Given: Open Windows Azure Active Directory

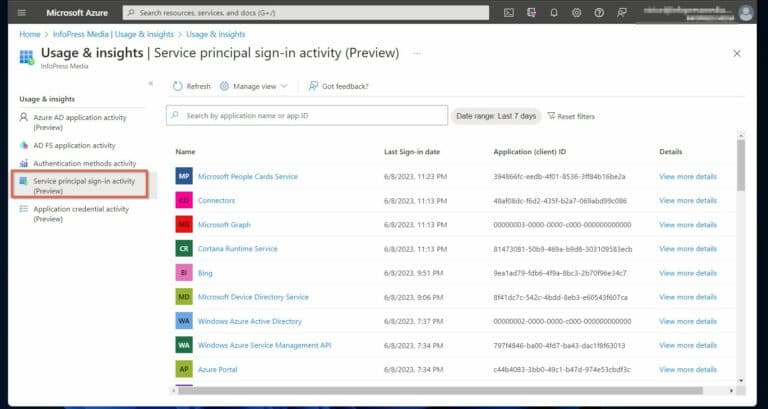Looking at the screenshot, I should click(250, 321).
